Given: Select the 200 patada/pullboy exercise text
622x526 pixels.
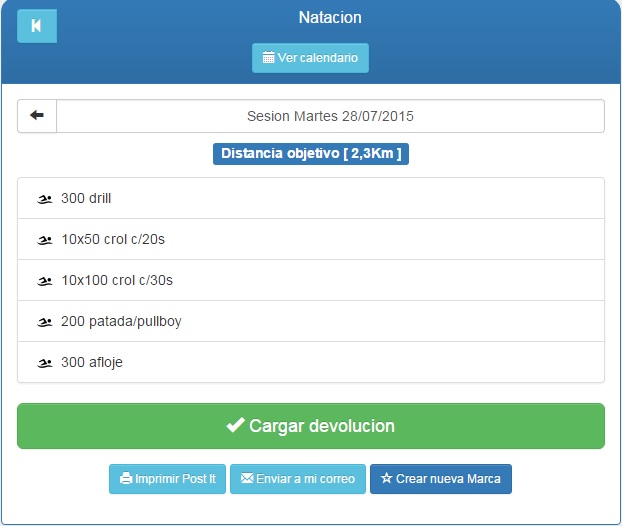Looking at the screenshot, I should point(121,322).
